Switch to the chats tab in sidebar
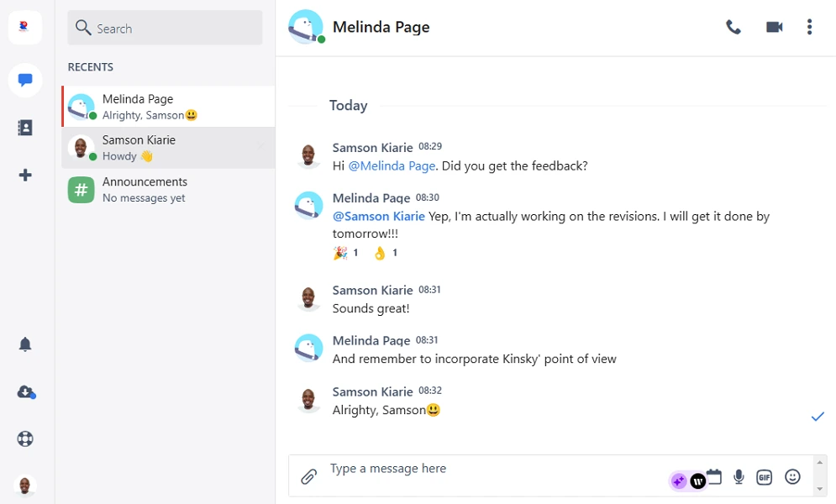Viewport: 836px width, 504px height. 25,81
